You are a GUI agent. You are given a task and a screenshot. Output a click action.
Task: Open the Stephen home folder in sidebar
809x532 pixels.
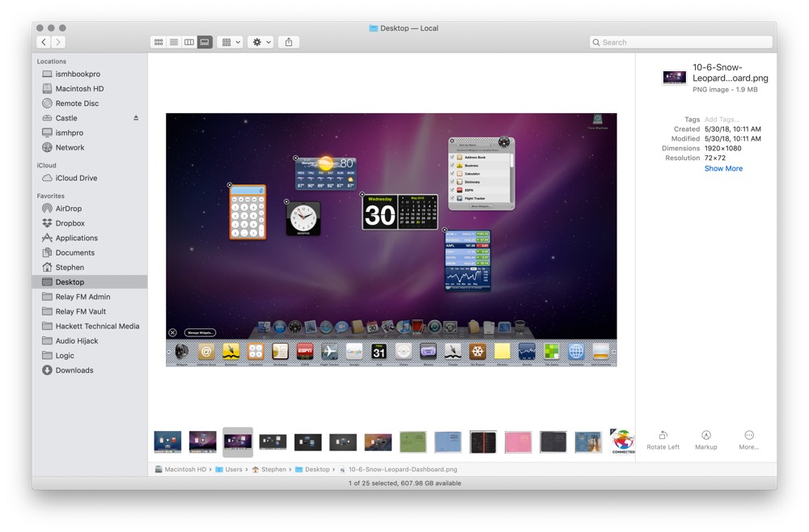(x=90, y=268)
